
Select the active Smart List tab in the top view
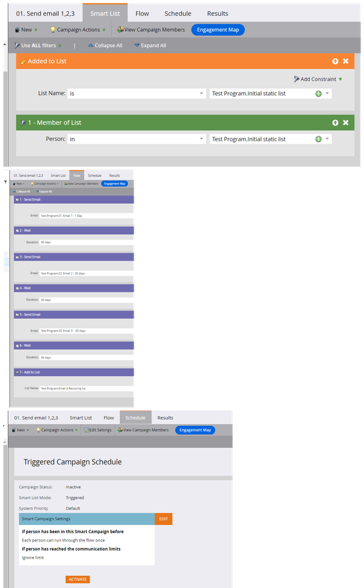[105, 14]
